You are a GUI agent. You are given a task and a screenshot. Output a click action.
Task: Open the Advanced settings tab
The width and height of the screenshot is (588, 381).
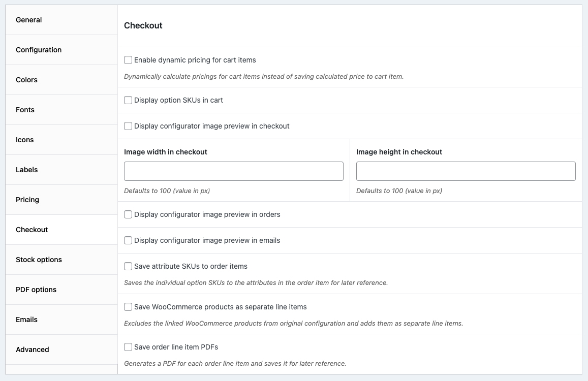click(33, 350)
